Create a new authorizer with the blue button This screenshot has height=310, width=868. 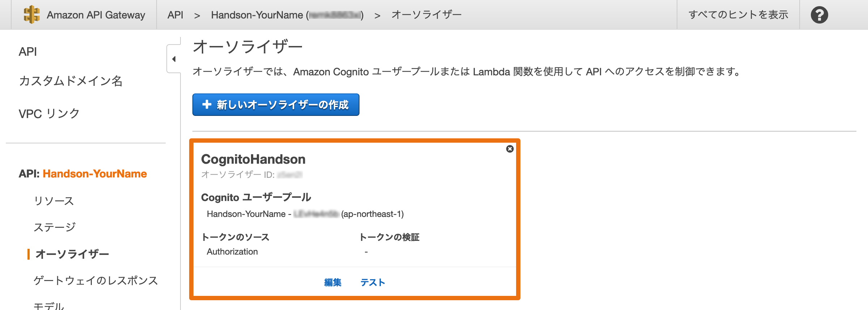click(x=276, y=105)
